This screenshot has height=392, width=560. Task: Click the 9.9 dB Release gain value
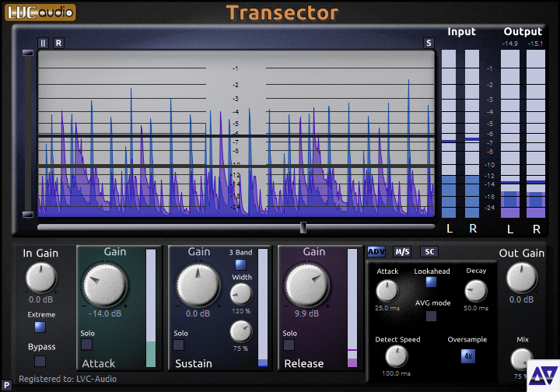[x=306, y=313]
